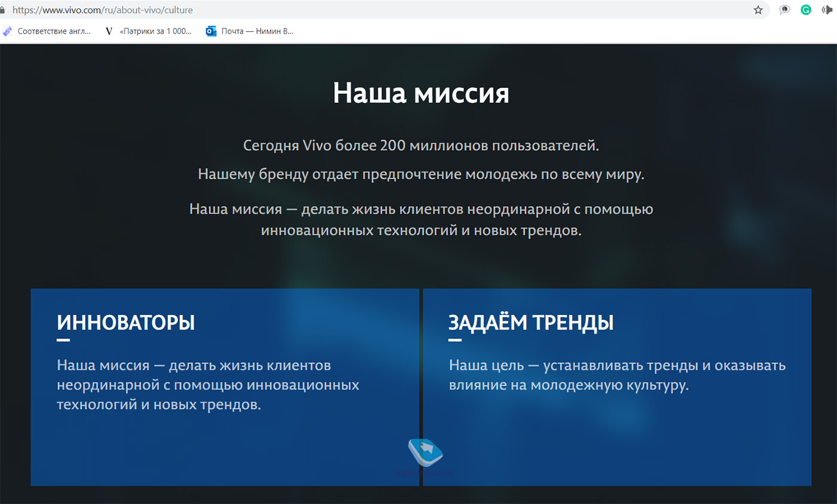This screenshot has width=837, height=504.
Task: Click white underline accent below ИННОВАТОРЫ
Action: [x=63, y=340]
